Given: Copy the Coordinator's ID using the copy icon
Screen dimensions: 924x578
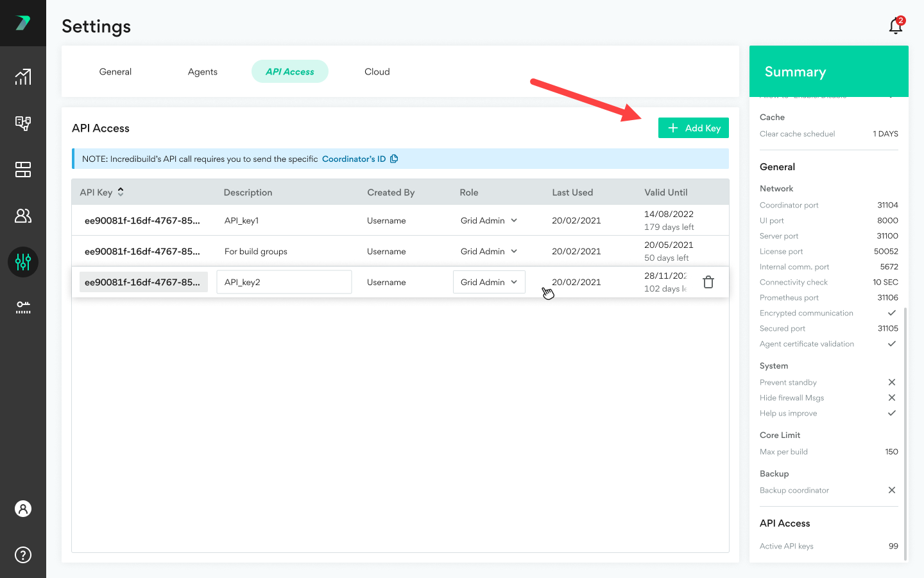Looking at the screenshot, I should coord(394,159).
